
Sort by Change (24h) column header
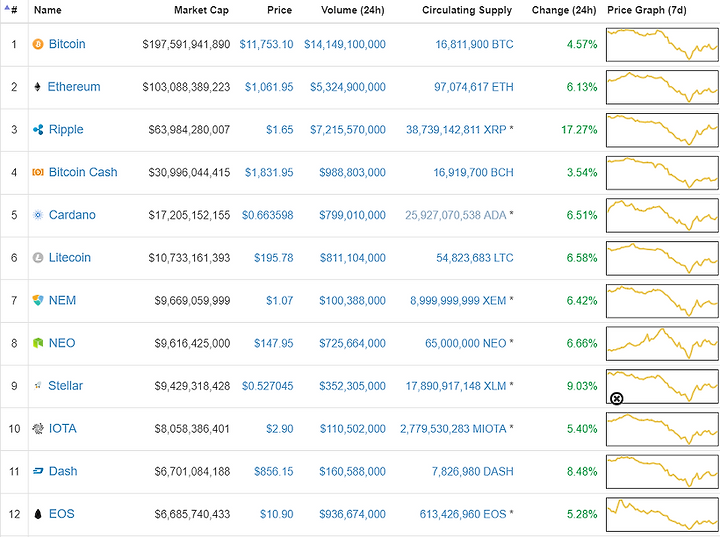(564, 10)
